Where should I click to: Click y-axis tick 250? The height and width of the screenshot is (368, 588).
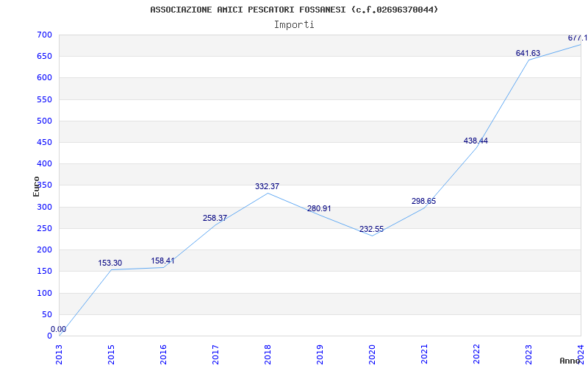44,228
